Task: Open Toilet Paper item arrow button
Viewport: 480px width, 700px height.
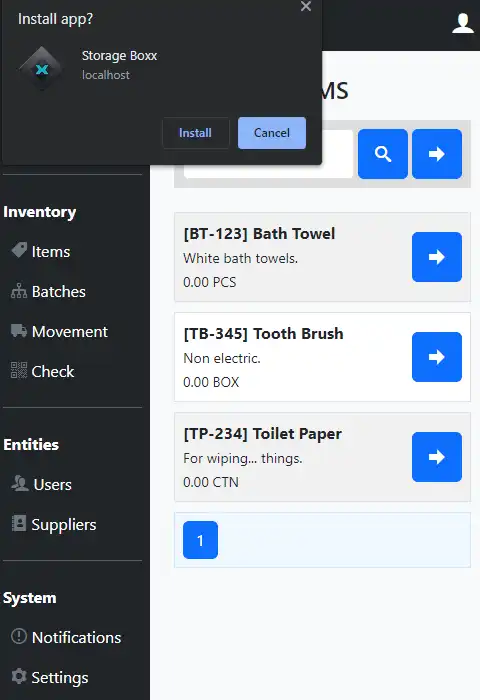Action: (437, 457)
